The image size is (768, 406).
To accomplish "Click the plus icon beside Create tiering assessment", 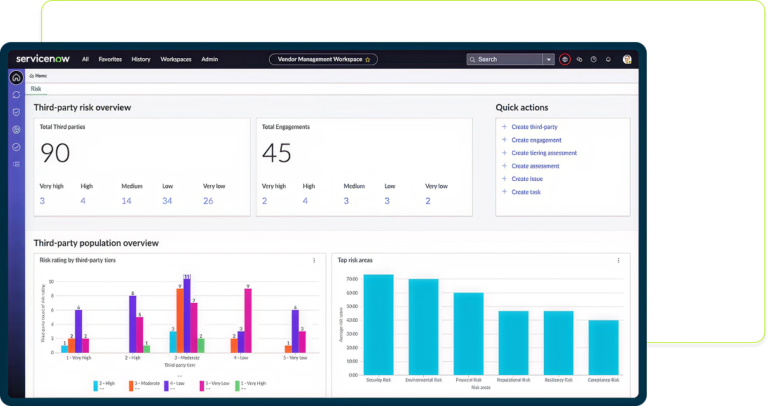I will pos(504,153).
